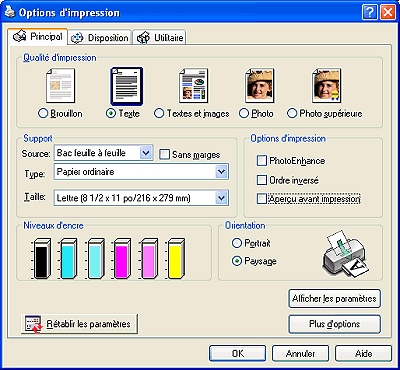Select the Brouillon draft quality icon
This screenshot has height=370, width=400.
[x=60, y=86]
